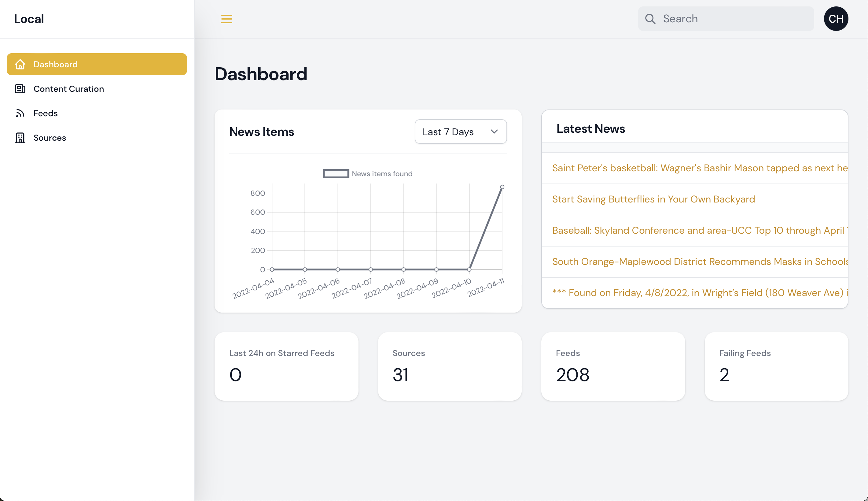
Task: Click the Content Curation newspaper icon
Action: point(20,89)
